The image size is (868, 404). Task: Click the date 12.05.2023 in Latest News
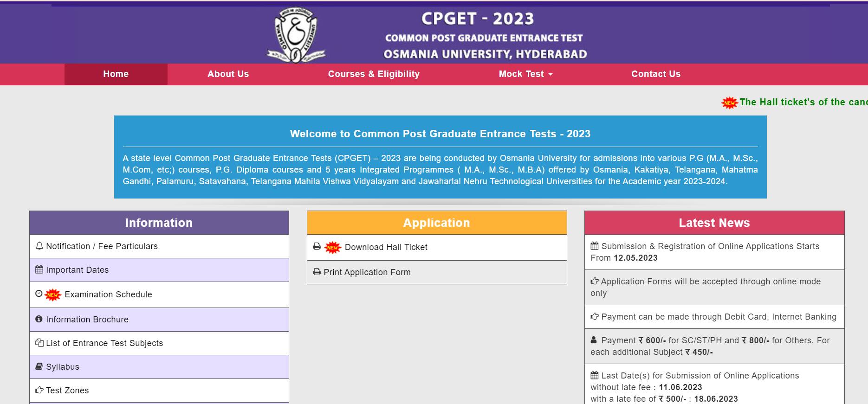pos(635,258)
